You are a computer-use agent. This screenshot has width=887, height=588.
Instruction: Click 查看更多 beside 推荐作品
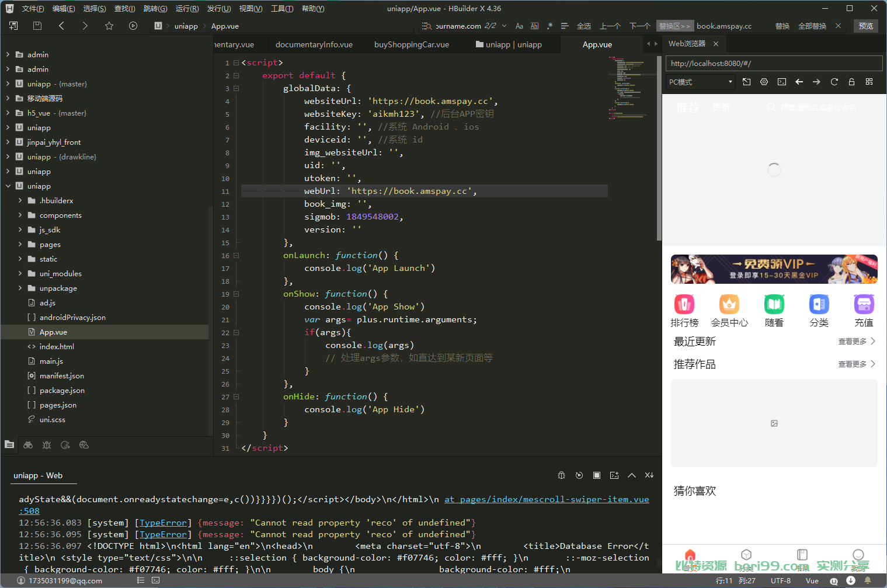pos(857,364)
